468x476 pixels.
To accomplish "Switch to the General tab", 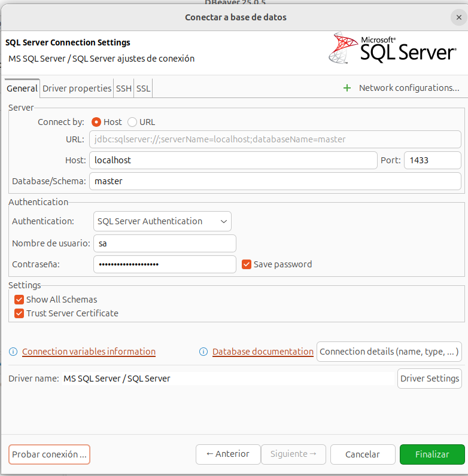I will [x=22, y=89].
